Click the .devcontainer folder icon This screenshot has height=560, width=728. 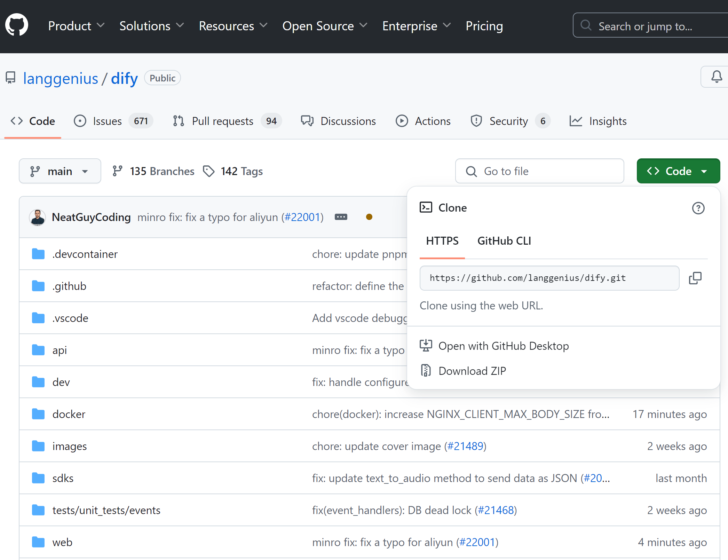(38, 254)
